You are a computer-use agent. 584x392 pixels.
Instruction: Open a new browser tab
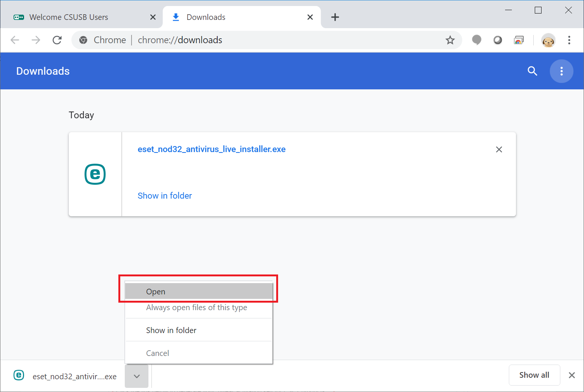(x=335, y=17)
